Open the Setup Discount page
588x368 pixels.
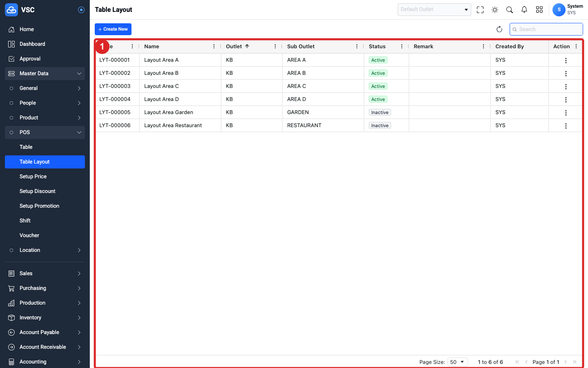click(45, 191)
